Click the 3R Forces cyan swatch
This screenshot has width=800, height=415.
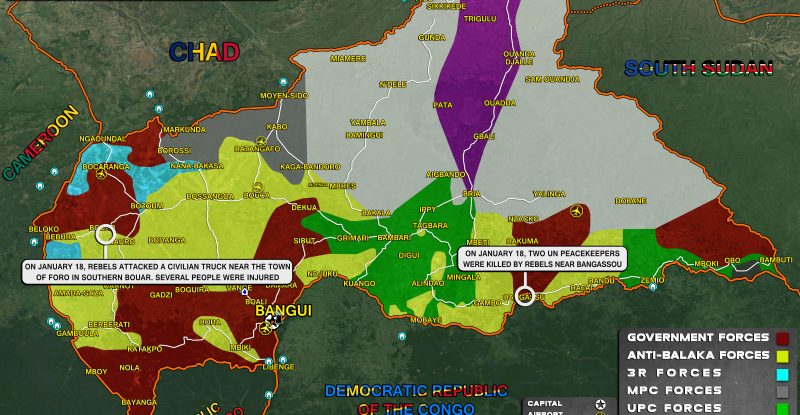(x=784, y=373)
